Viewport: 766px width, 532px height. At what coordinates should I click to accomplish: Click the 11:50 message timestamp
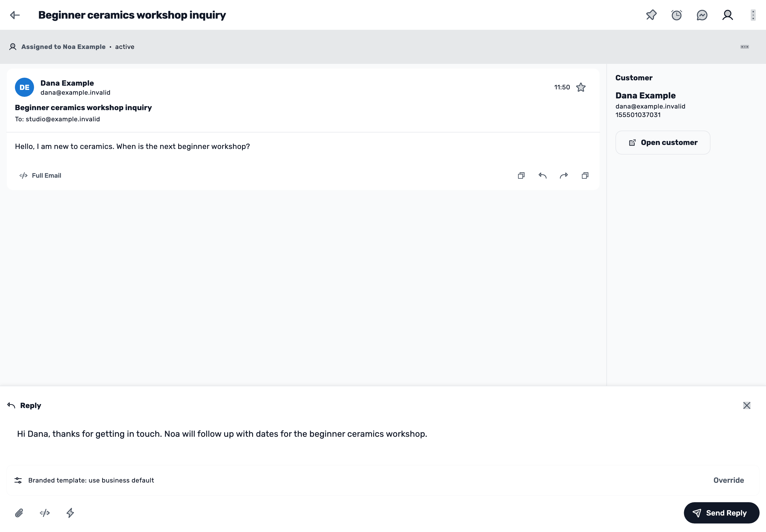[562, 87]
